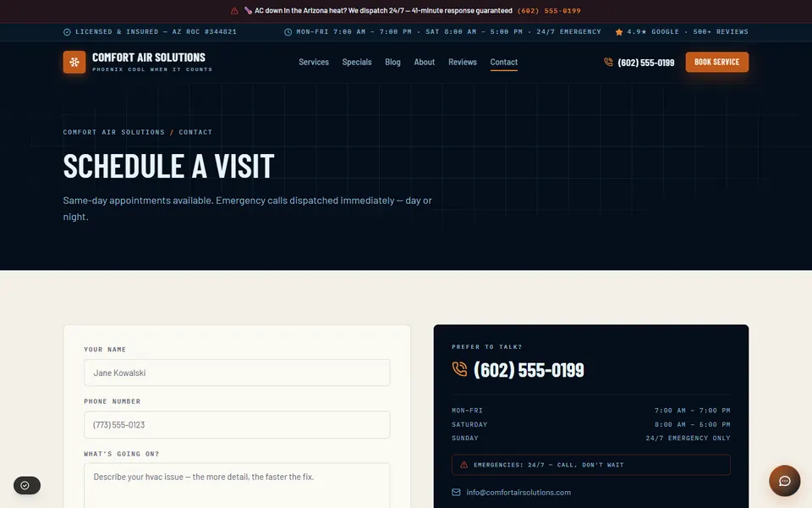Click the warning icon in emergencies box
Screen dimensions: 812x508
point(464,465)
